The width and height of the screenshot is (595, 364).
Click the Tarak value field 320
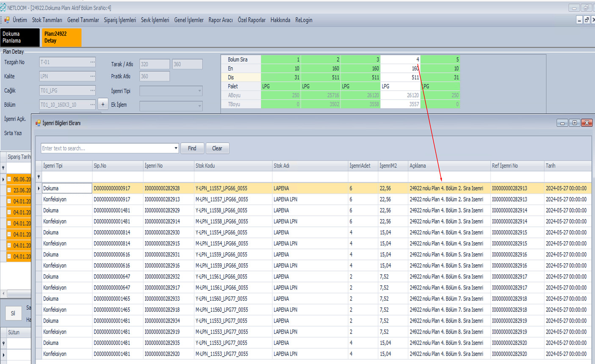click(x=155, y=64)
